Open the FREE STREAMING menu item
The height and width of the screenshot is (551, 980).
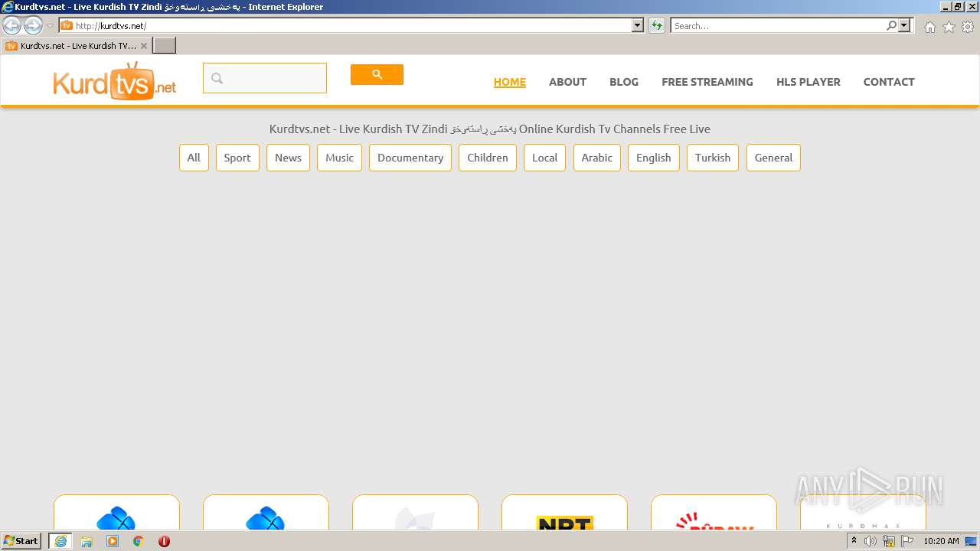pos(707,82)
